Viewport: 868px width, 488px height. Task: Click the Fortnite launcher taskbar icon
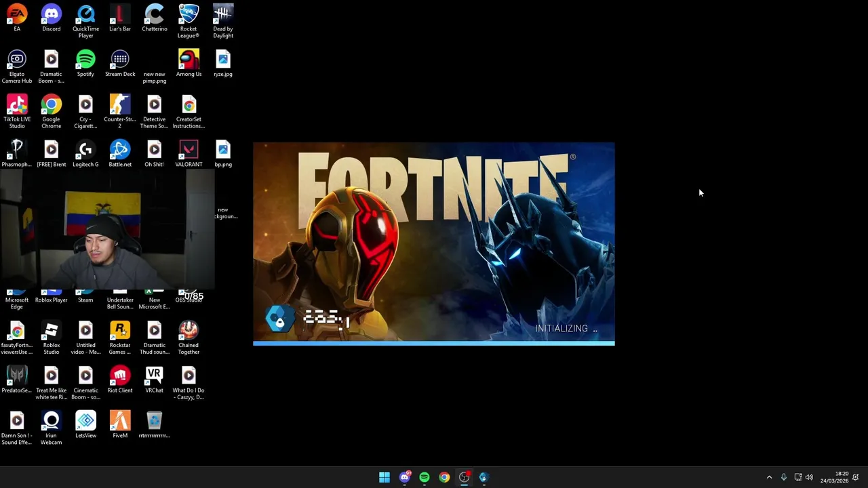(484, 477)
